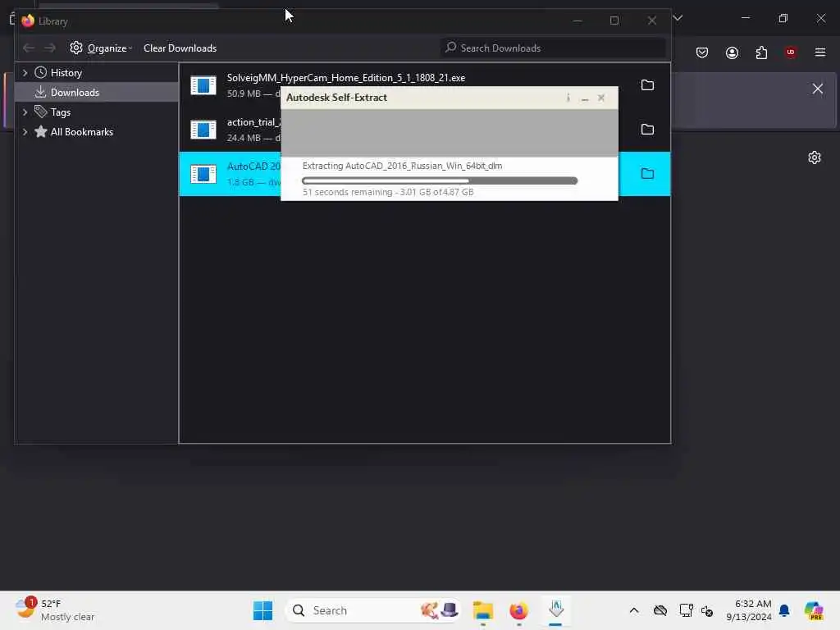Select All Bookmarks in the sidebar
Viewport: 840px width, 630px height.
coord(81,132)
